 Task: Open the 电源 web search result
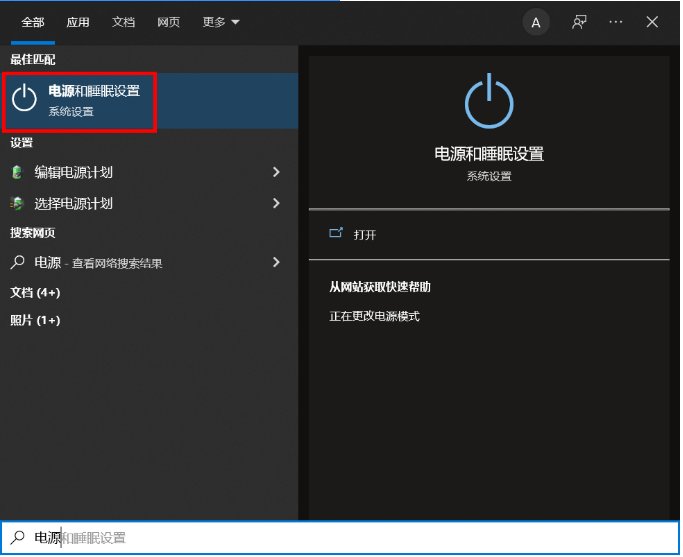click(x=149, y=263)
